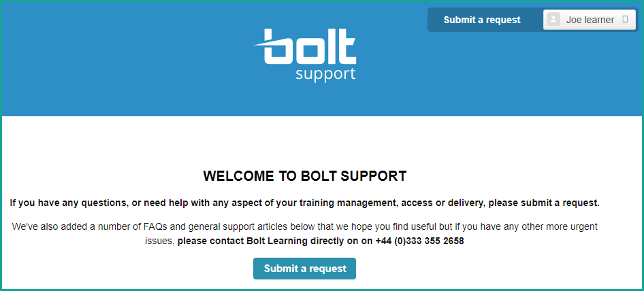644x291 pixels.
Task: Click the phone number +44 (0)333 355 2658
Action: pyautogui.click(x=419, y=241)
